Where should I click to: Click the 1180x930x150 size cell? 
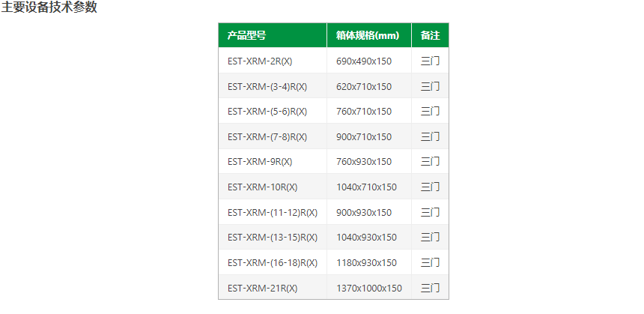[366, 262]
